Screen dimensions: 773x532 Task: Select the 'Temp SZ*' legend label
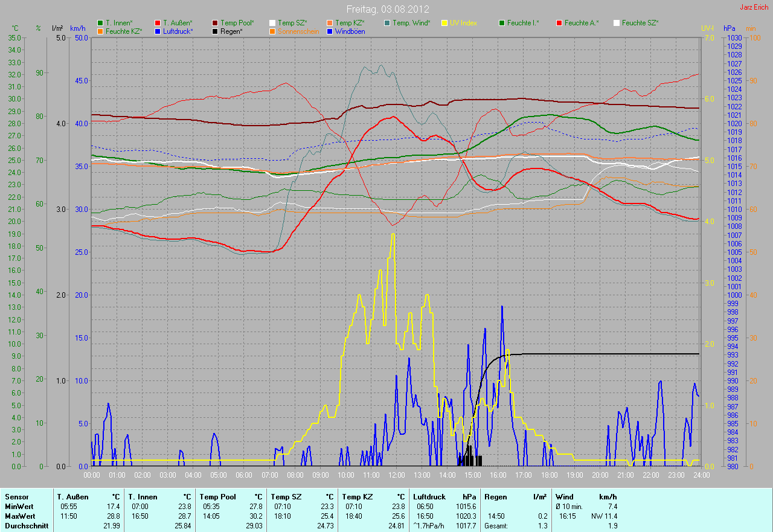coord(292,23)
